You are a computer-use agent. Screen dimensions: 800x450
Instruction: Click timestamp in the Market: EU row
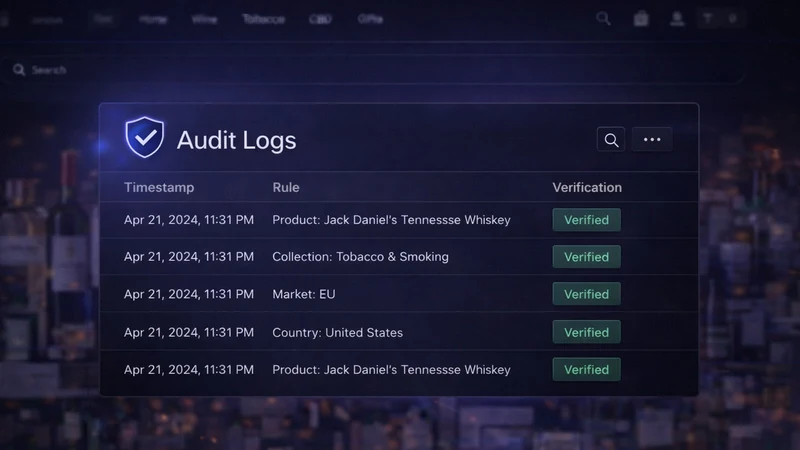189,294
